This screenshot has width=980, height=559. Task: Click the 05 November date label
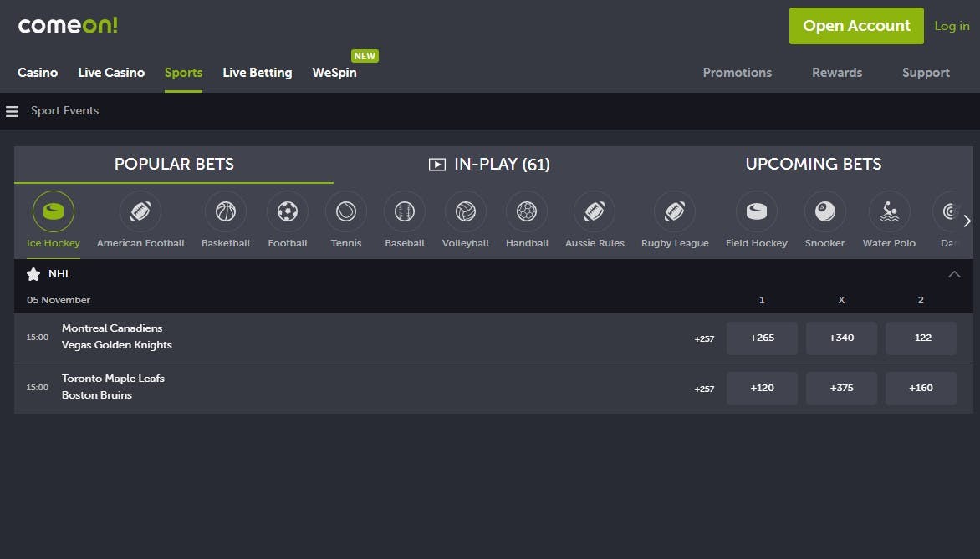(x=59, y=300)
